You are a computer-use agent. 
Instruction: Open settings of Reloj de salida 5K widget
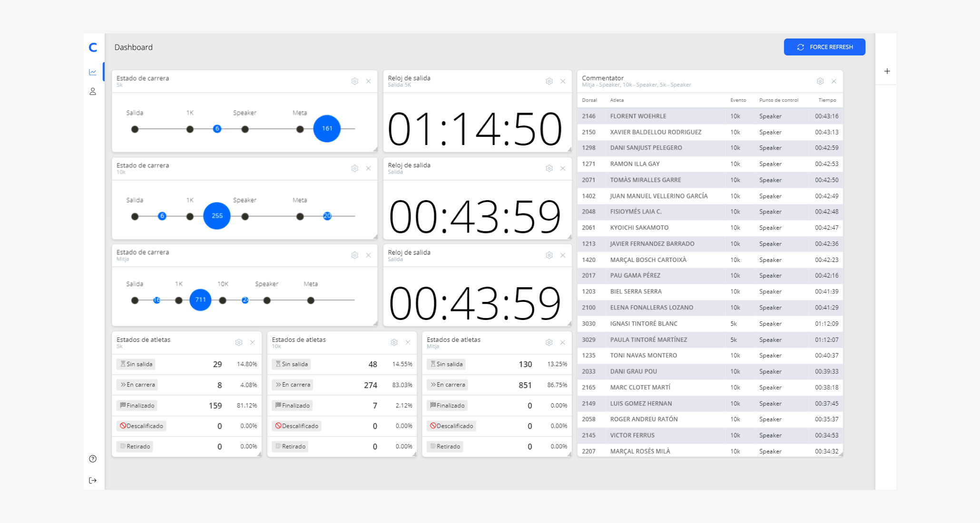click(x=549, y=81)
